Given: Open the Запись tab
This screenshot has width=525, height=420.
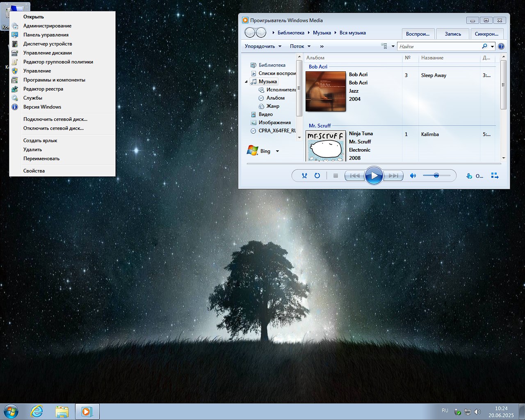Looking at the screenshot, I should 453,34.
